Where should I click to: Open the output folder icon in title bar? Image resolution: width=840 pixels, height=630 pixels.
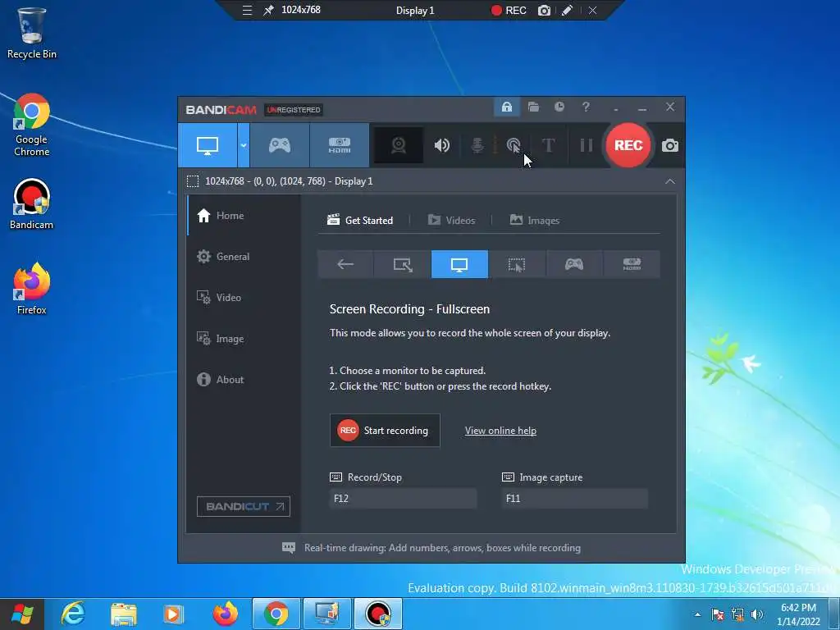tap(533, 107)
